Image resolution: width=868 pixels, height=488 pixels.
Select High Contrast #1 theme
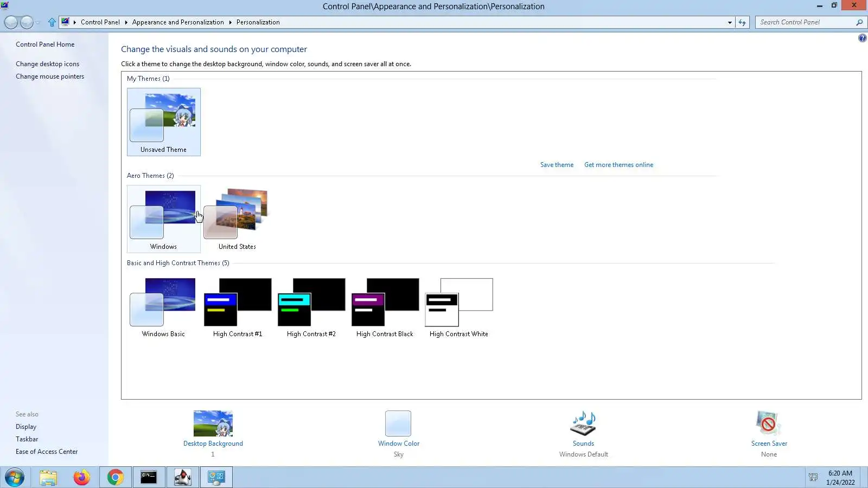[238, 307]
